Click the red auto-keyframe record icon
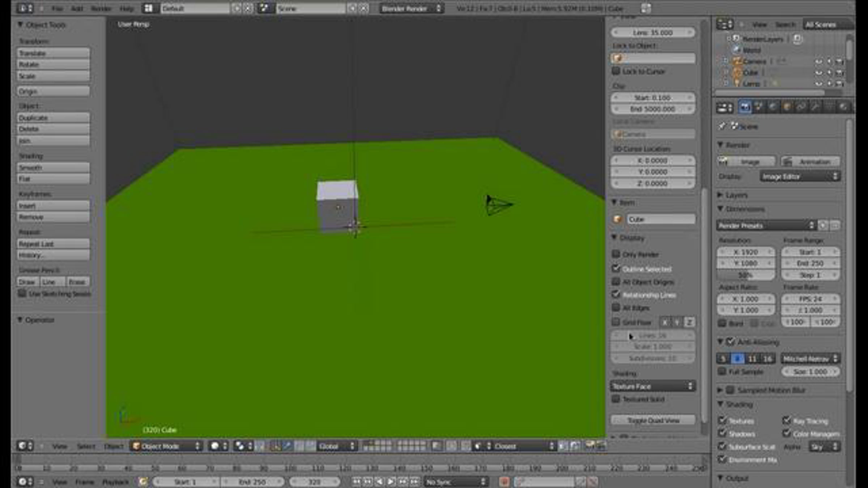 [x=504, y=481]
